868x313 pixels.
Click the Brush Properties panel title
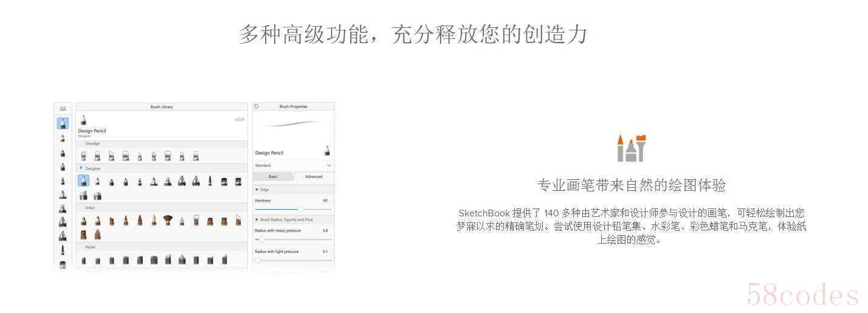(x=294, y=106)
